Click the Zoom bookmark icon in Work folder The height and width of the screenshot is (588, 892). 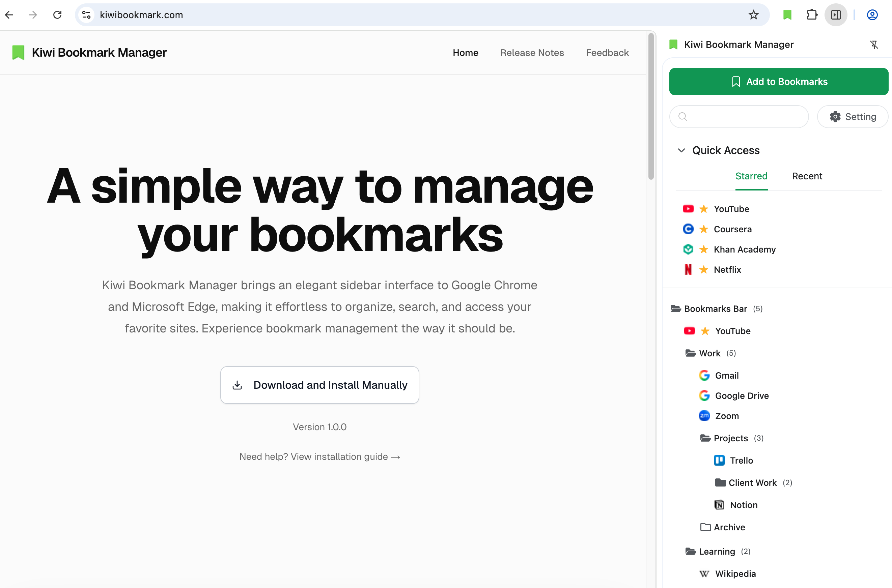[x=704, y=415]
